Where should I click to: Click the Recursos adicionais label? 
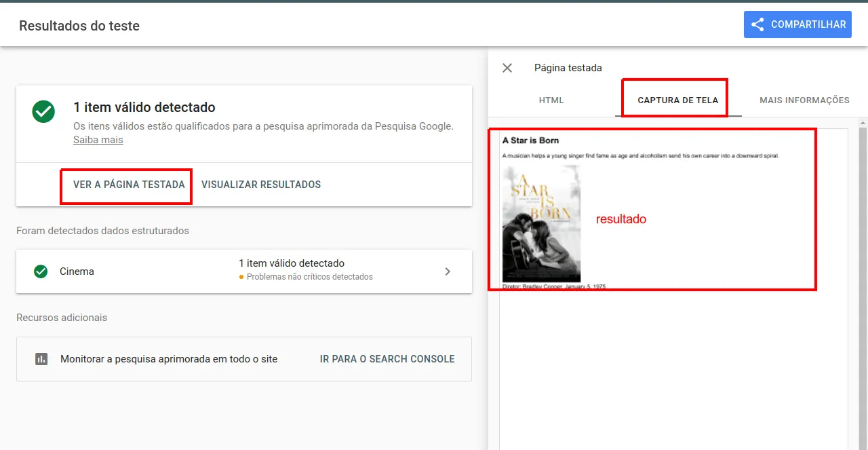pyautogui.click(x=62, y=318)
